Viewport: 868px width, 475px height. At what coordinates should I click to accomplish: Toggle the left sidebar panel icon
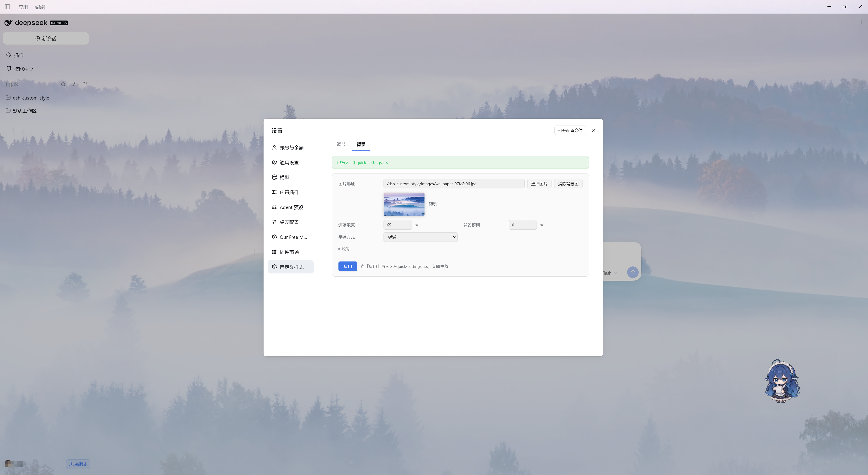pos(7,7)
